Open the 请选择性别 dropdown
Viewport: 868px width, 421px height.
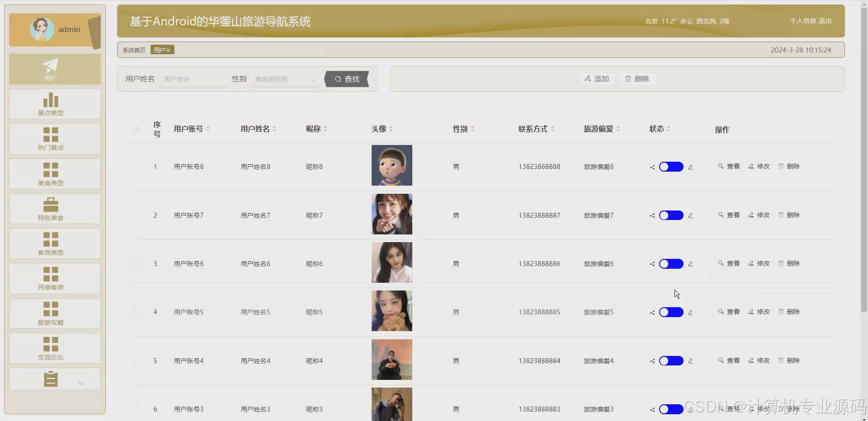tap(284, 79)
